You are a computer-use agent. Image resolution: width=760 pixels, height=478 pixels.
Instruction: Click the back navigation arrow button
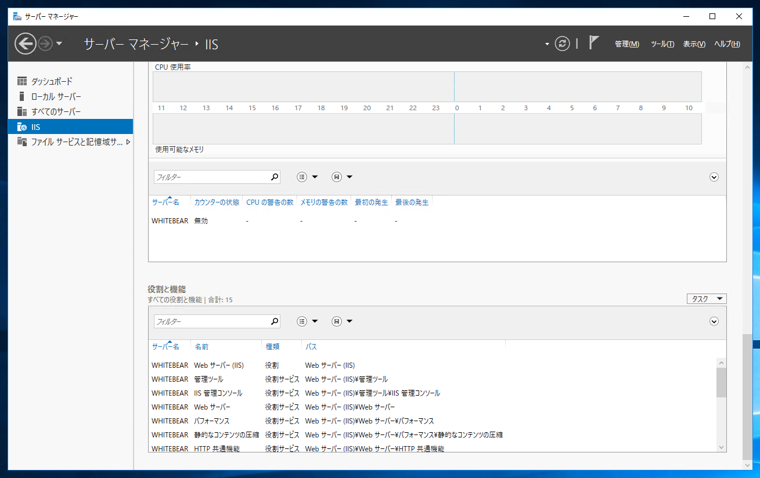[x=25, y=44]
